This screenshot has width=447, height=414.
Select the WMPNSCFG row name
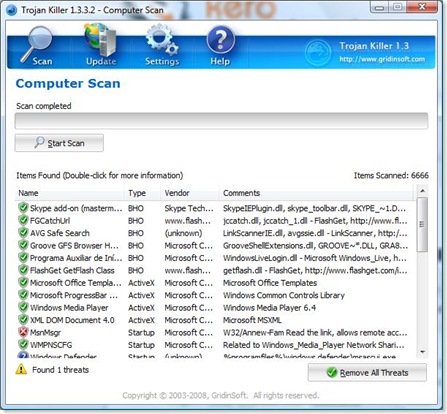pyautogui.click(x=51, y=345)
